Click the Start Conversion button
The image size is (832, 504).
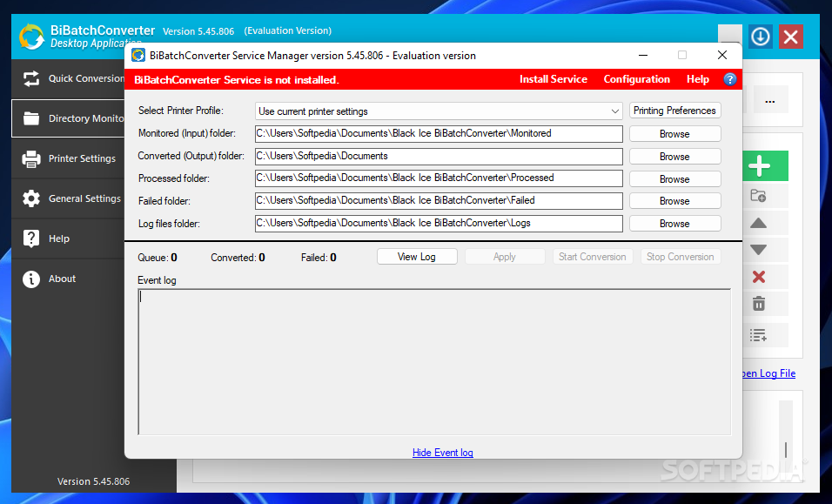pos(593,257)
